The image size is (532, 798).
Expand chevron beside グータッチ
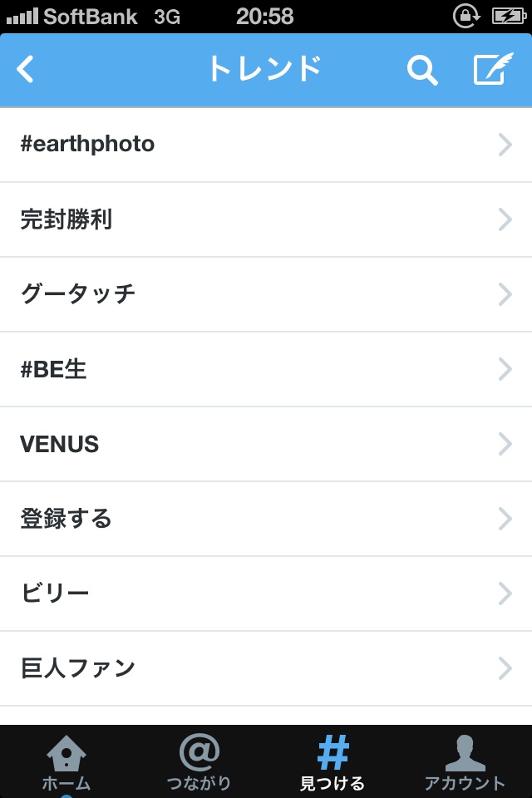[x=505, y=294]
